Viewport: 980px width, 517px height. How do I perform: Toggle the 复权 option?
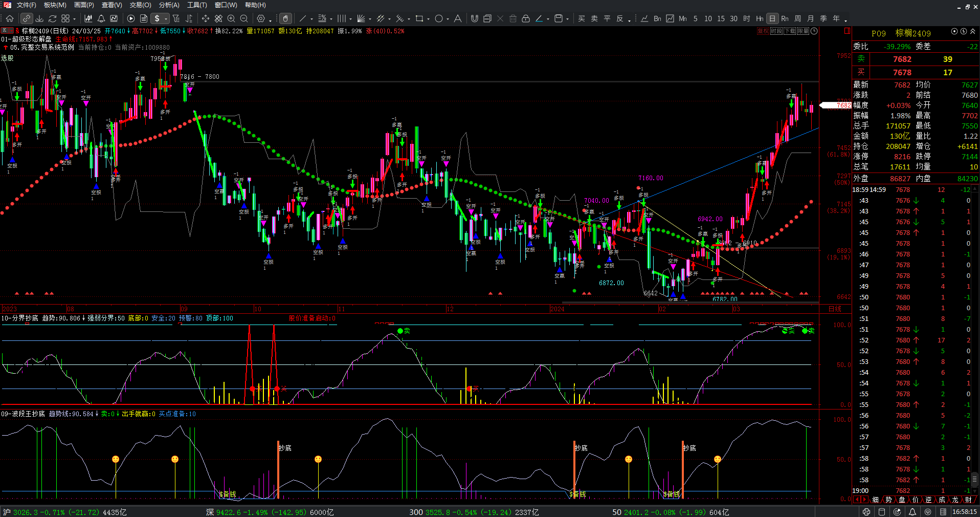tap(763, 31)
